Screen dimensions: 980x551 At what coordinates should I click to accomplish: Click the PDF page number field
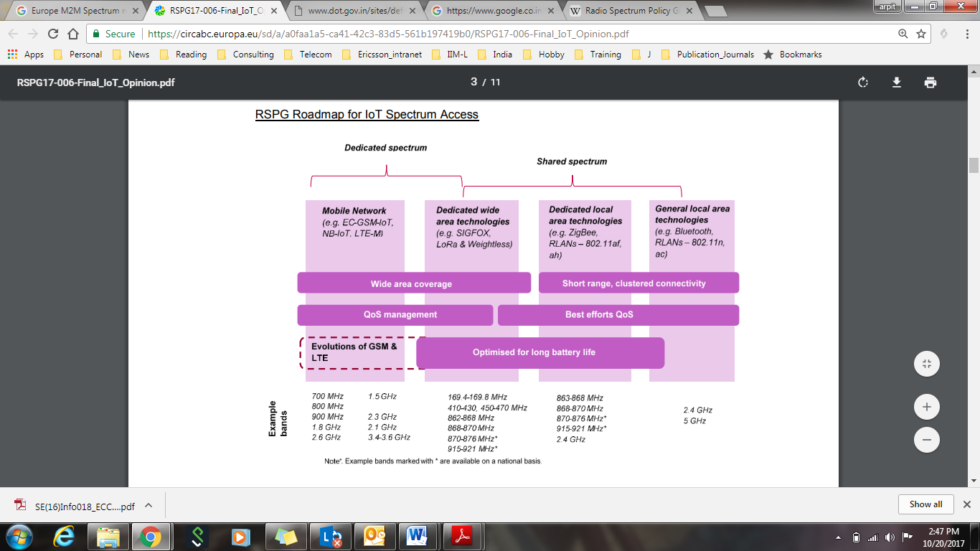[x=474, y=83]
